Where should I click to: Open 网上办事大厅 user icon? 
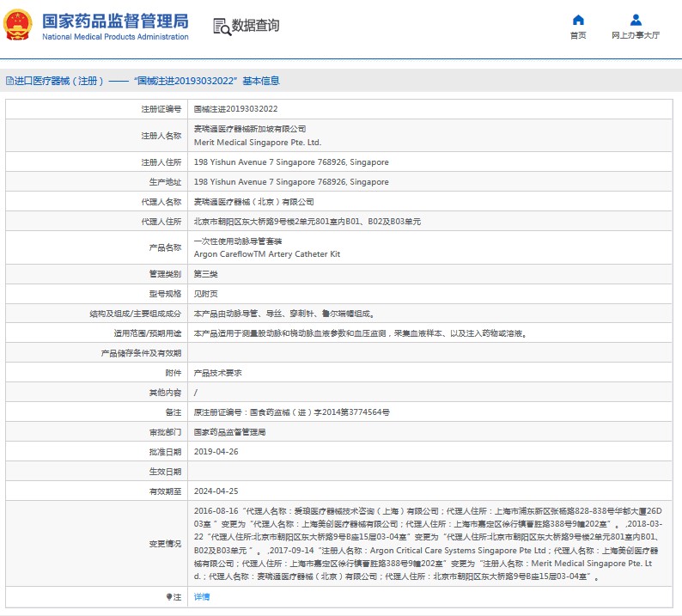tap(636, 20)
